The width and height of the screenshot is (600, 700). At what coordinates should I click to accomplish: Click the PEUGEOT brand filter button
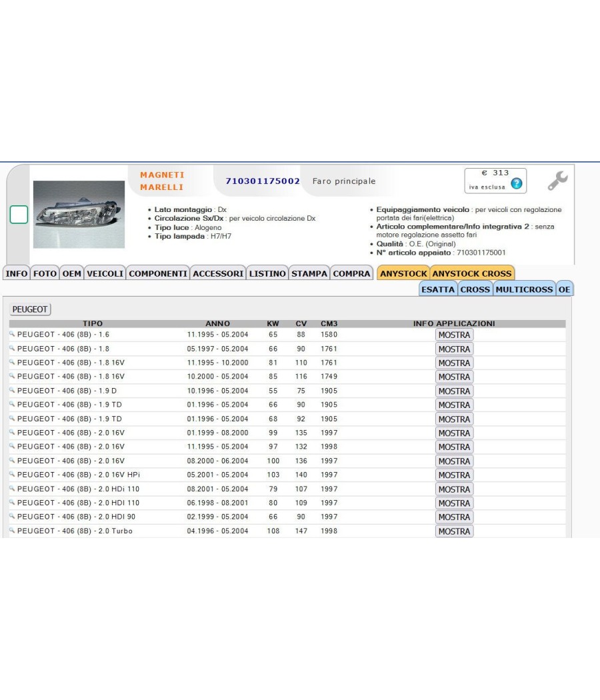[30, 309]
